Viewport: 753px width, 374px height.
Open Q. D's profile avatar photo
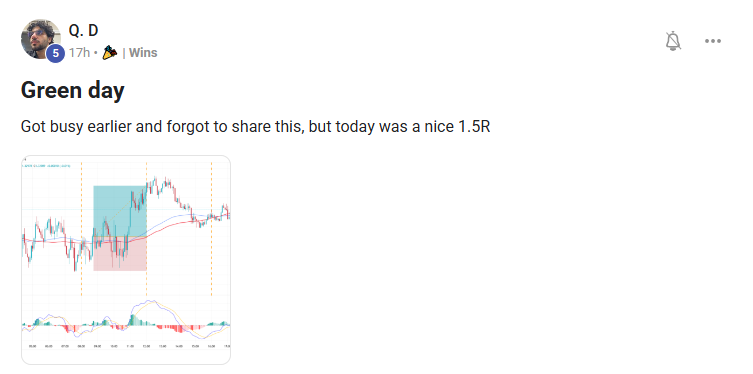(41, 39)
